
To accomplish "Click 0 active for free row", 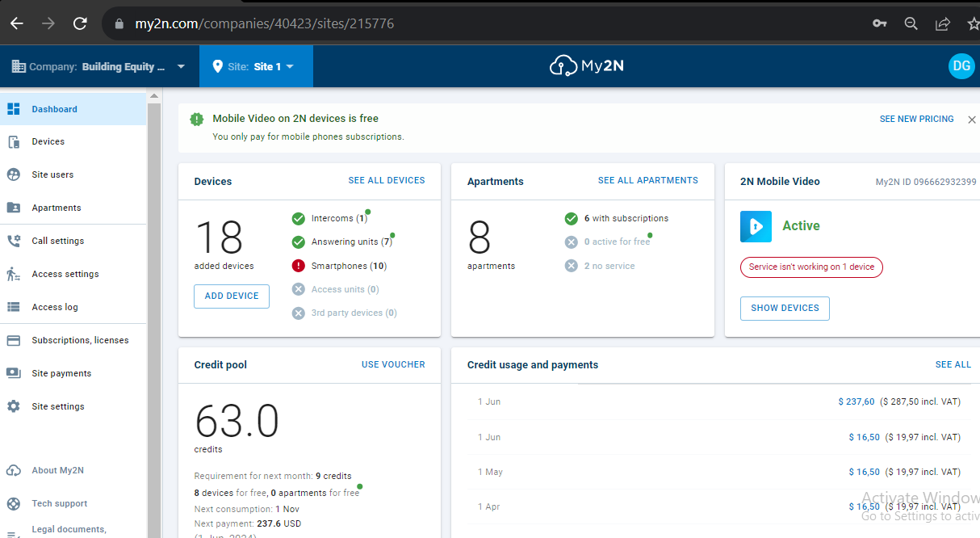I will tap(607, 242).
